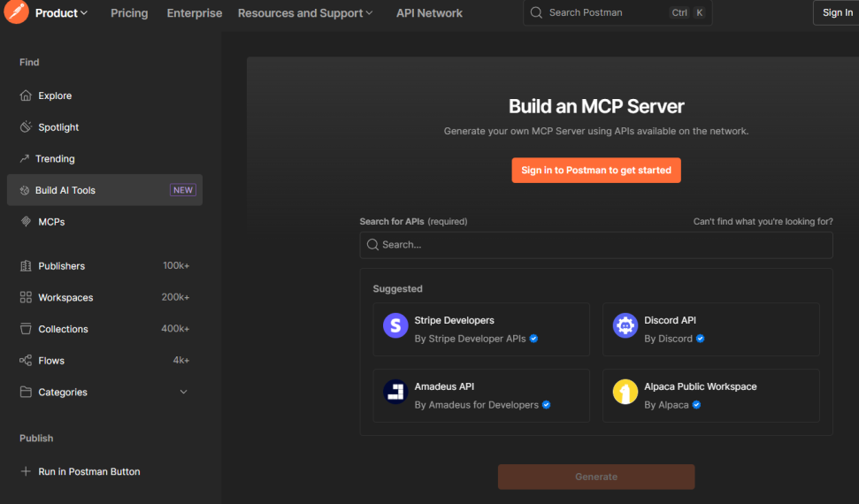Open Collections list in sidebar
This screenshot has height=504, width=859.
104,329
